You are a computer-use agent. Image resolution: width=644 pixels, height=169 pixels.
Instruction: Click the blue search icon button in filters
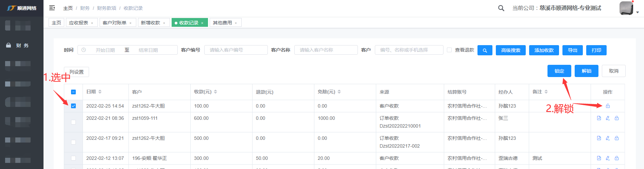[x=485, y=50]
